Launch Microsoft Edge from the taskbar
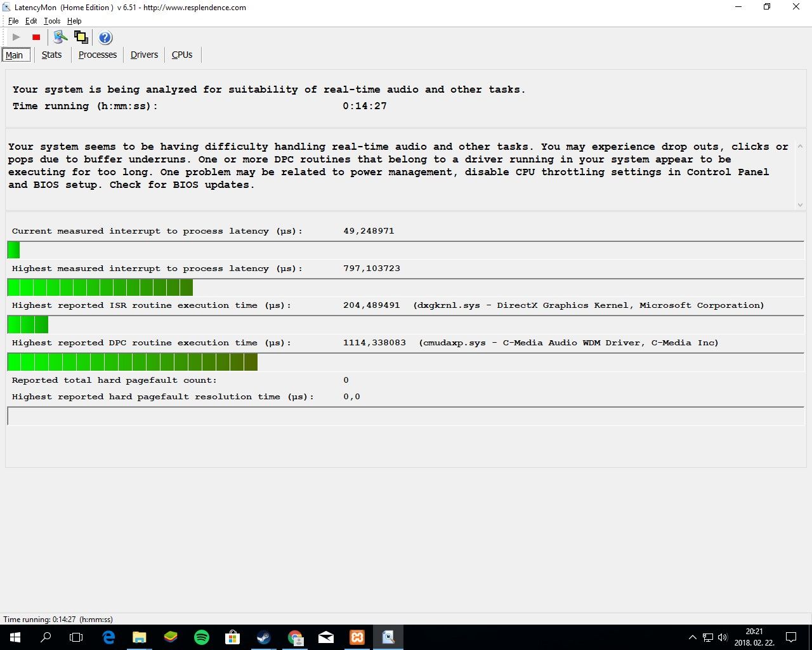The width and height of the screenshot is (812, 650). (108, 637)
